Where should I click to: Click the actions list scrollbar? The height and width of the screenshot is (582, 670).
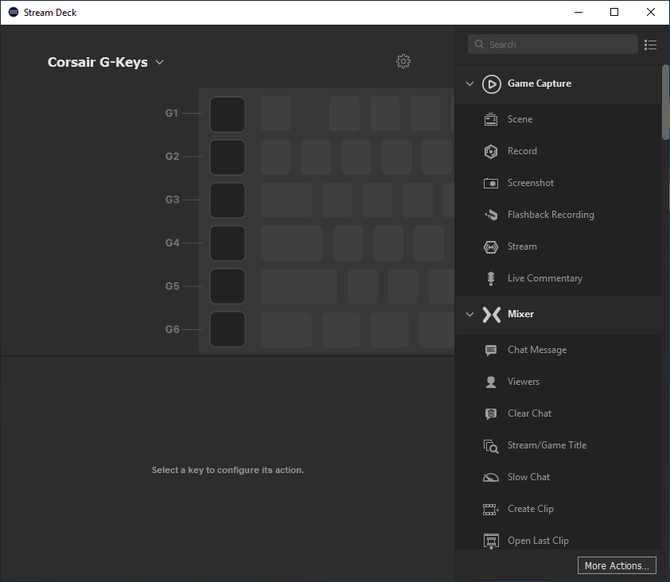pyautogui.click(x=665, y=102)
